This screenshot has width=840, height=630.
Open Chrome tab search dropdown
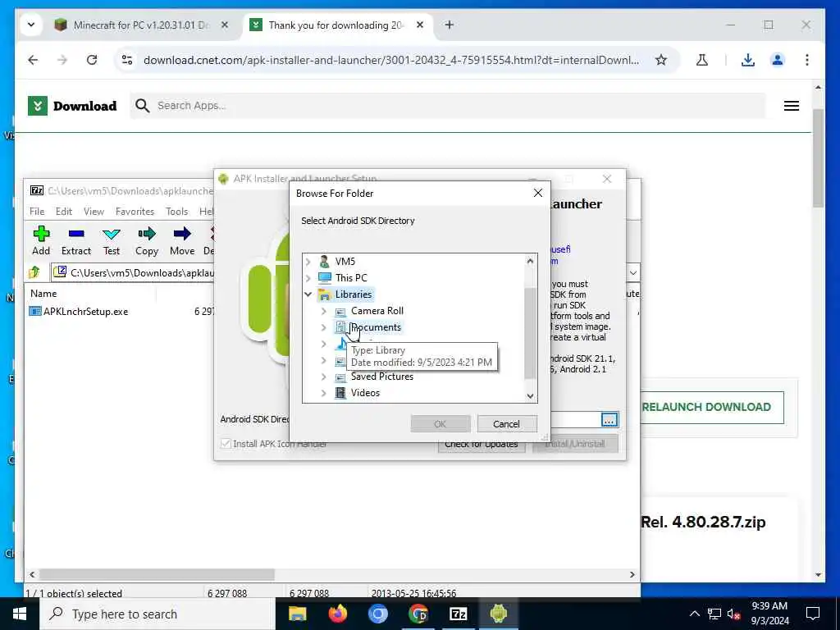click(31, 25)
